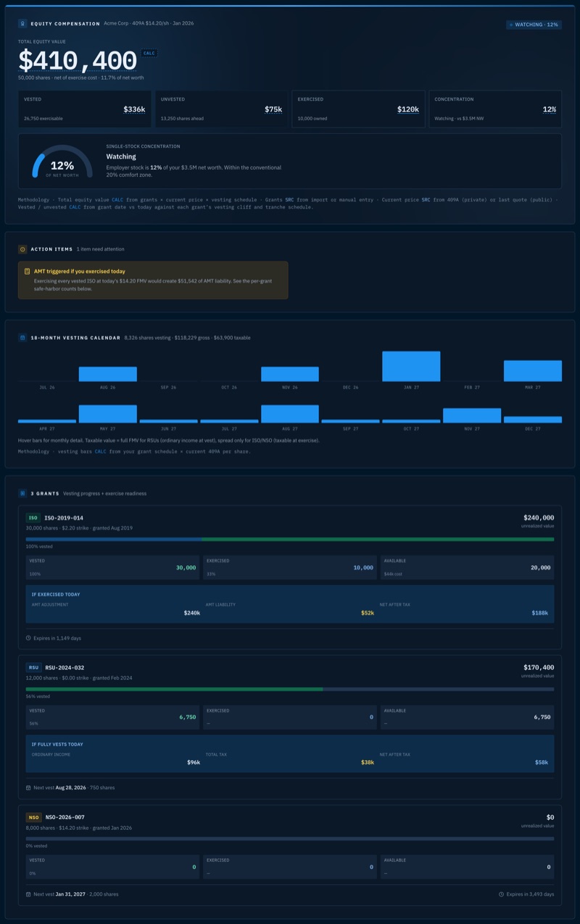
Task: Click the clock icon beside Expires in 1,149 days
Action: tap(28, 638)
